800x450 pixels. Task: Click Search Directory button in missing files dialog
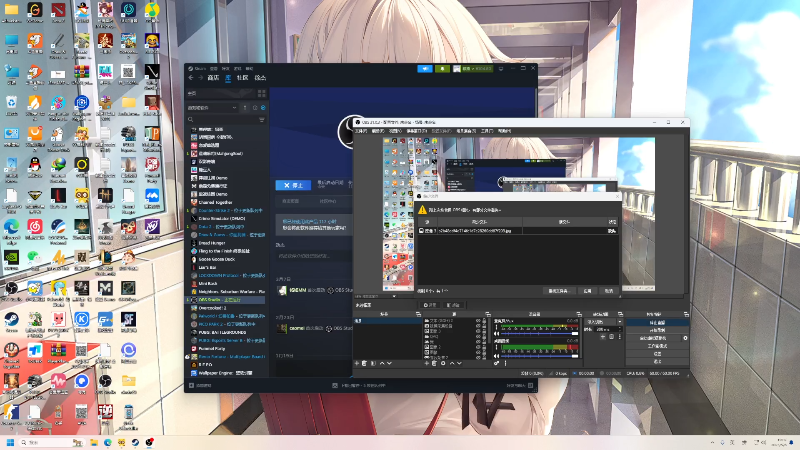point(558,291)
